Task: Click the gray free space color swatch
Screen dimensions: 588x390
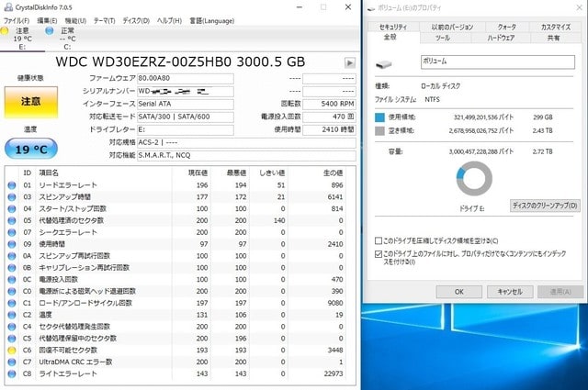Action: (x=379, y=130)
